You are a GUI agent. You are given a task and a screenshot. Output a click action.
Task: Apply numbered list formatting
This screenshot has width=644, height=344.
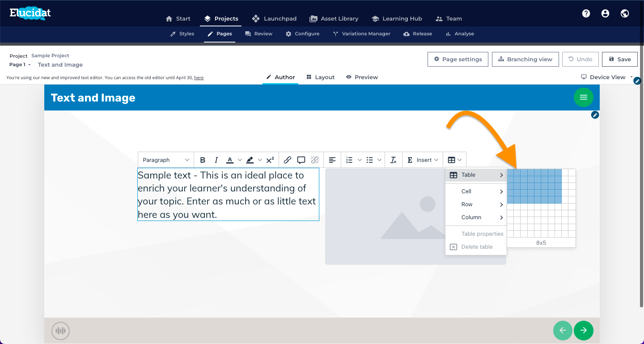coord(350,160)
